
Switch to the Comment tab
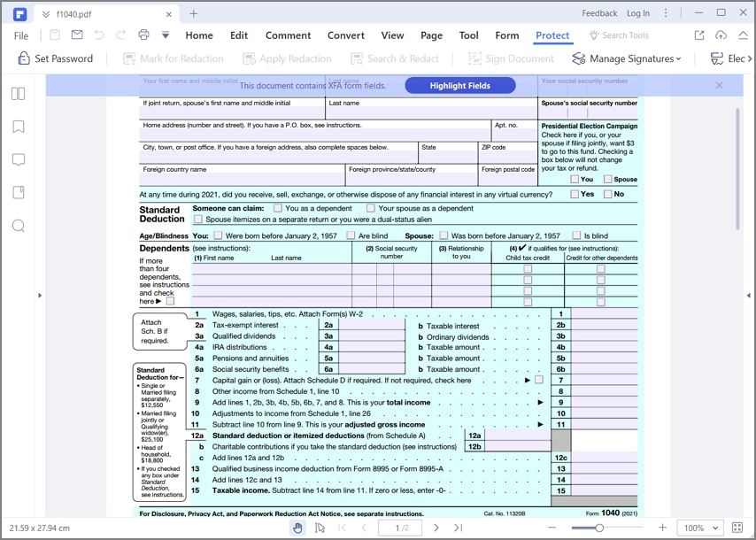[x=288, y=35]
